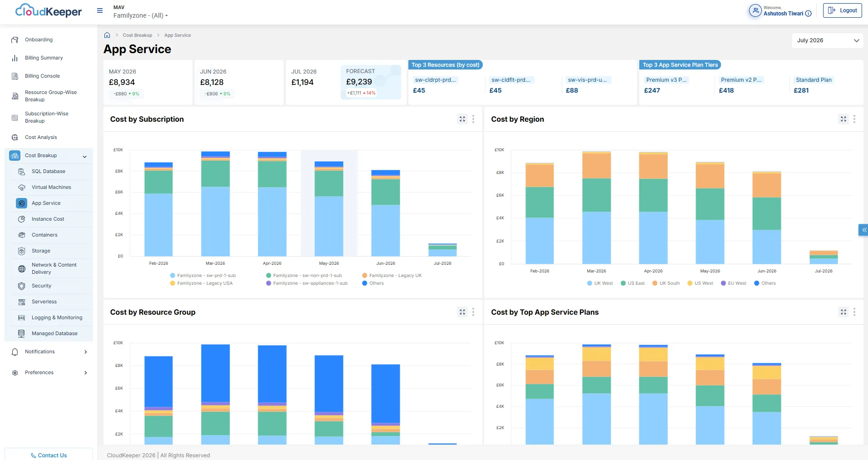
Task: Click the Billing Console icon
Action: coord(15,76)
